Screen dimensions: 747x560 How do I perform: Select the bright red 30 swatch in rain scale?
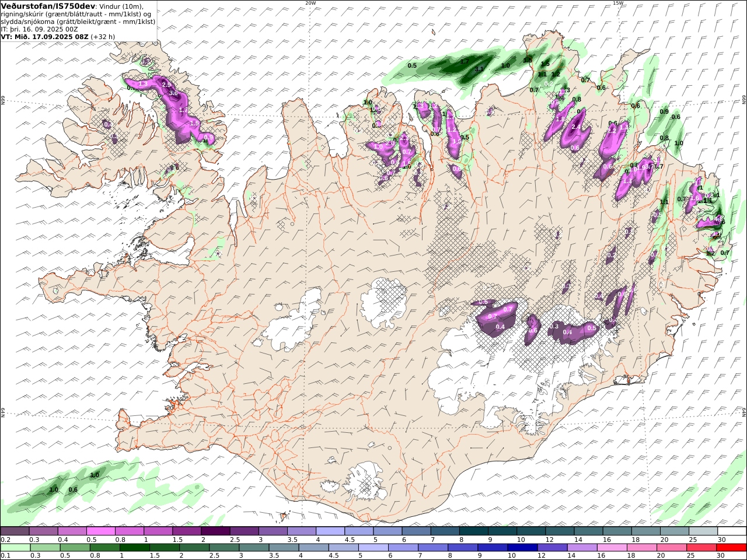tap(731, 548)
